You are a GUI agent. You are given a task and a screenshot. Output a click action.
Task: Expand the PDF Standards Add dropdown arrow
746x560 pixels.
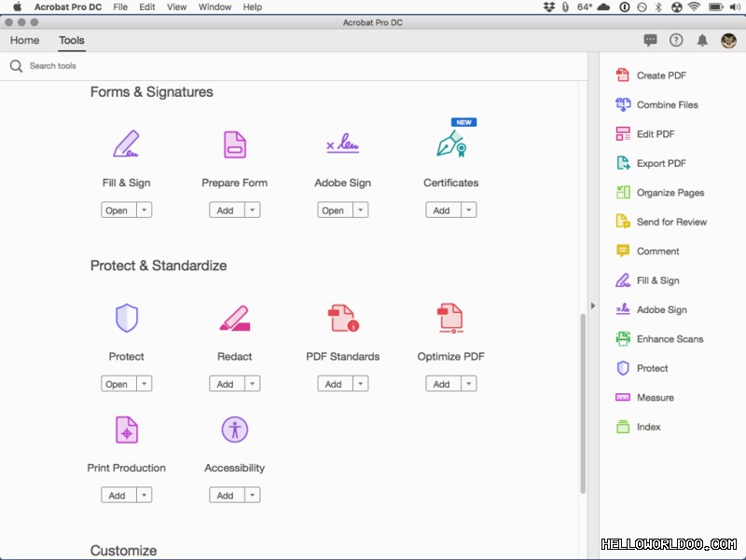pyautogui.click(x=361, y=383)
